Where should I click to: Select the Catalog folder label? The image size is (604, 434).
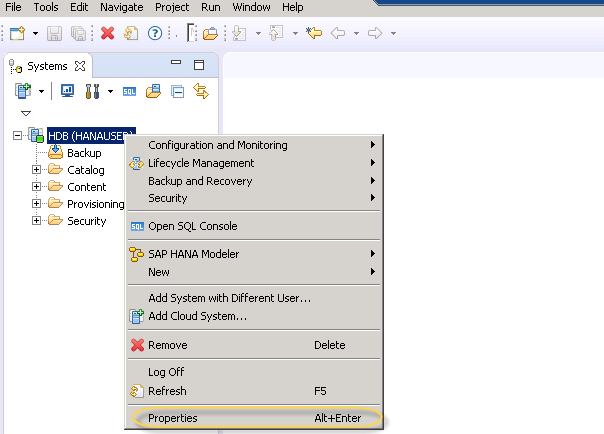[86, 170]
